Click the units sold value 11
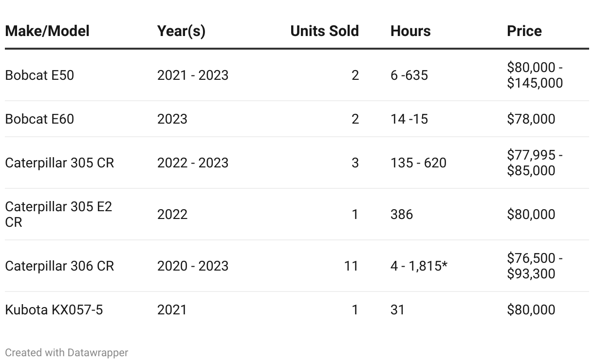594x364 pixels. 351,266
